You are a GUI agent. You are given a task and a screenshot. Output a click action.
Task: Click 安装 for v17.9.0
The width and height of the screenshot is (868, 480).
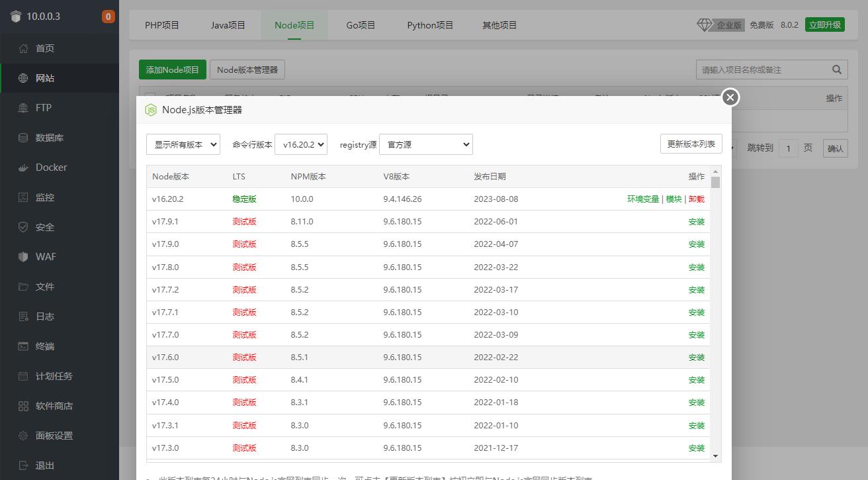coord(697,244)
